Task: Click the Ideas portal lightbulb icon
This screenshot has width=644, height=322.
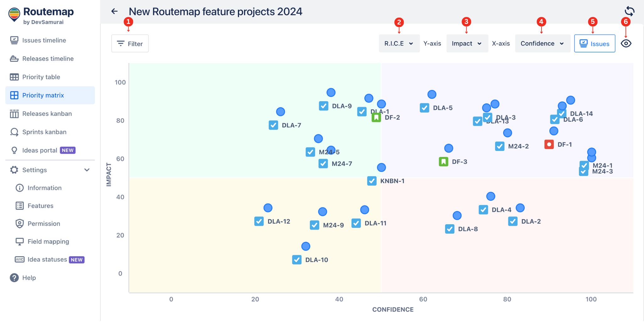Action: [x=14, y=150]
